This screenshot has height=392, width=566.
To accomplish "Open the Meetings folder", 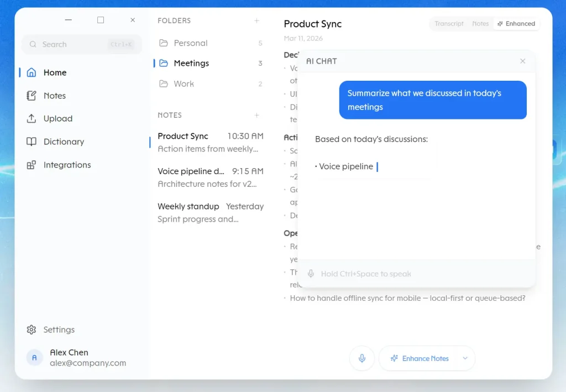I will click(x=209, y=63).
